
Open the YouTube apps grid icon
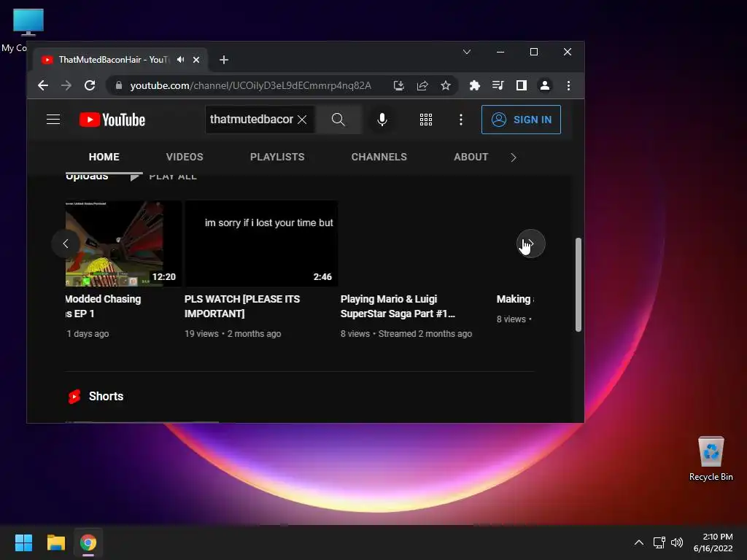pyautogui.click(x=426, y=120)
